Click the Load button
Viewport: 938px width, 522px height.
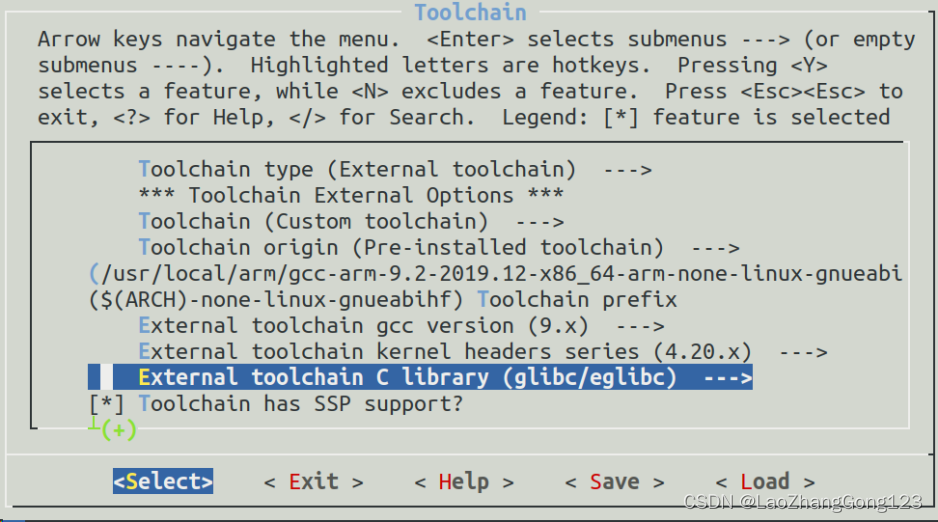point(765,481)
